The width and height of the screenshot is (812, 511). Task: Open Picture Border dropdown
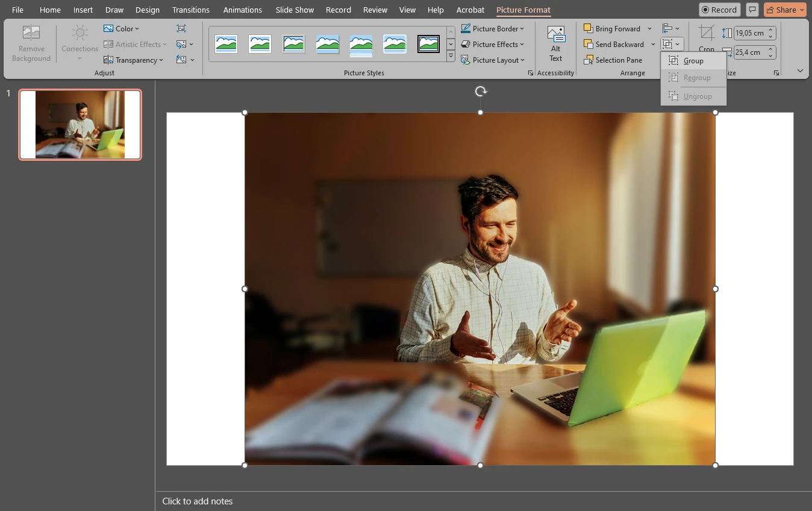coord(492,28)
